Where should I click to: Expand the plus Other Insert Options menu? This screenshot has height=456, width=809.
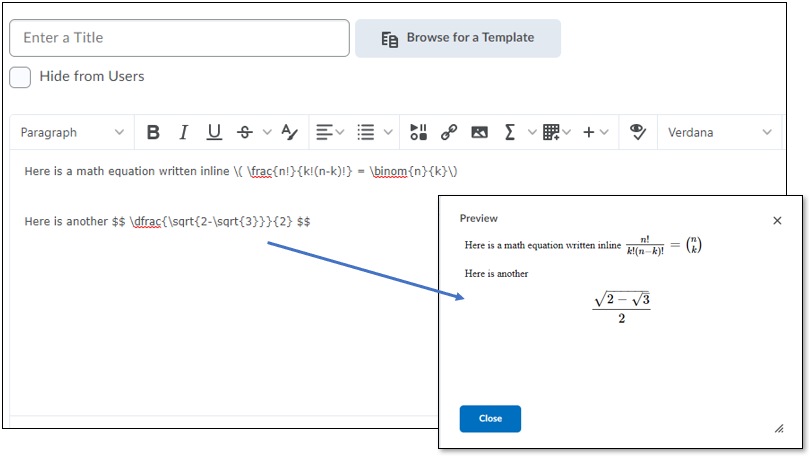tap(596, 132)
